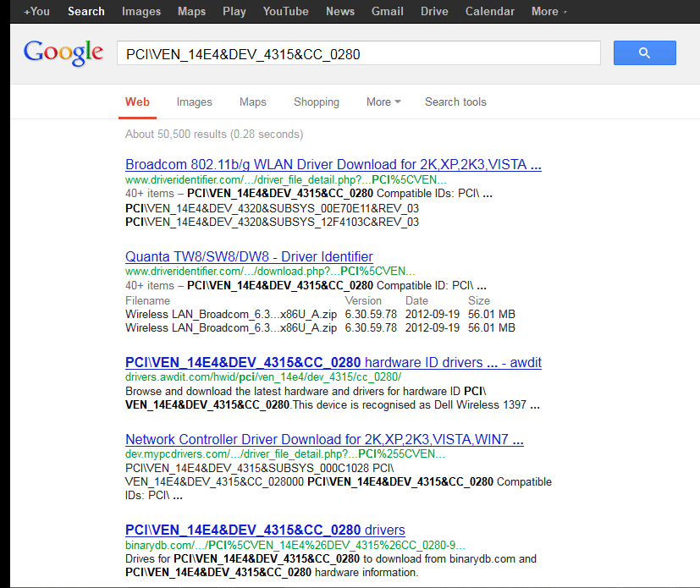Switch to the Shopping results tab

point(317,102)
